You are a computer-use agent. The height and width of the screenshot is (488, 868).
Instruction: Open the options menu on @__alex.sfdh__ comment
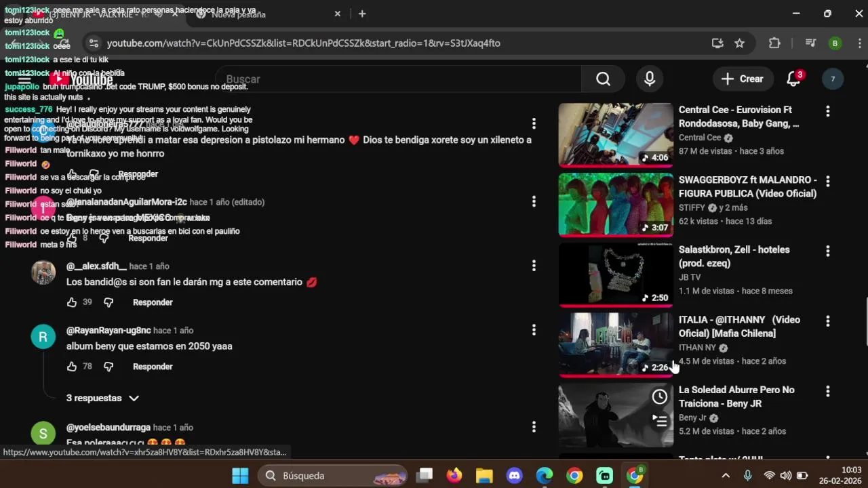(x=534, y=265)
